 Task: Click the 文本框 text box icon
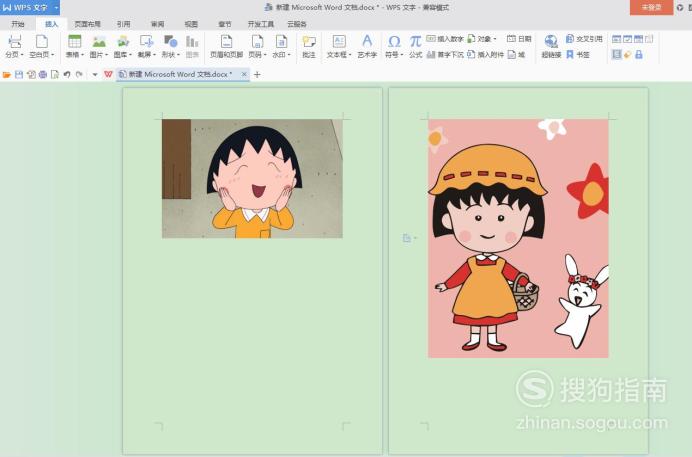pyautogui.click(x=339, y=42)
